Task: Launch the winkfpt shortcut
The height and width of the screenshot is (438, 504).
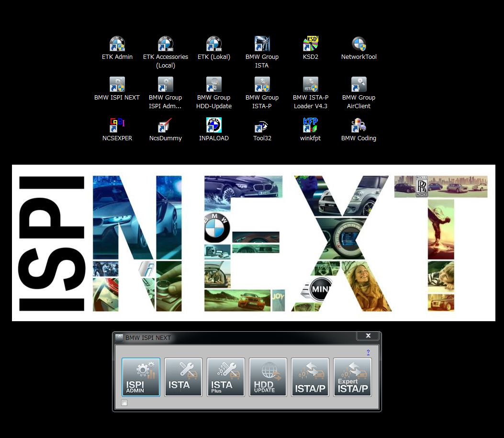Action: [x=311, y=130]
